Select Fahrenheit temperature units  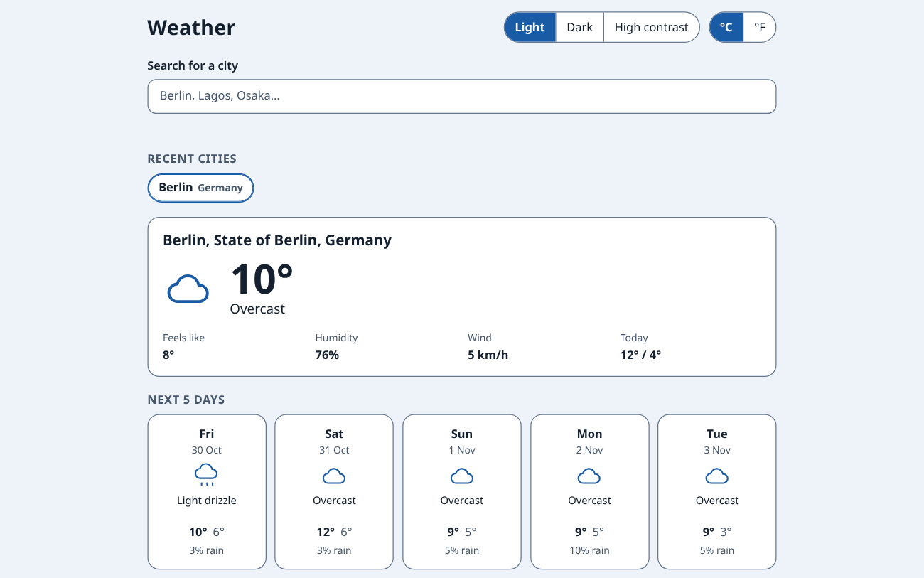coord(760,27)
